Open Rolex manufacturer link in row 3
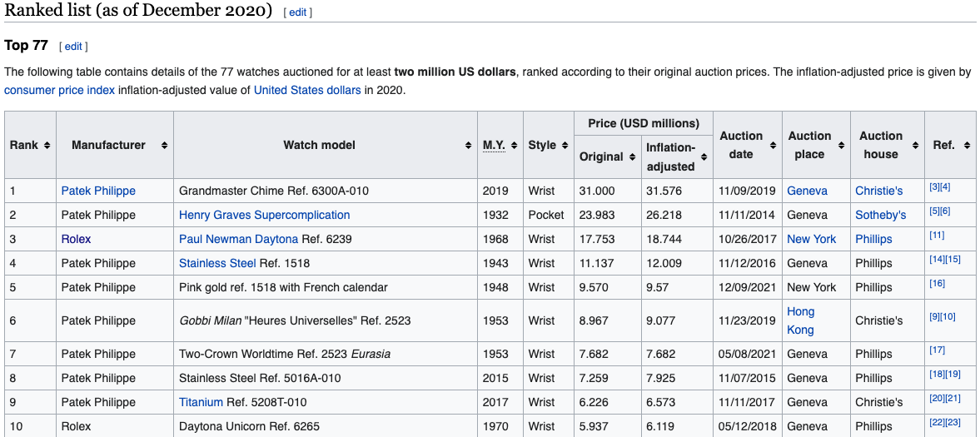The image size is (980, 437). (x=76, y=239)
